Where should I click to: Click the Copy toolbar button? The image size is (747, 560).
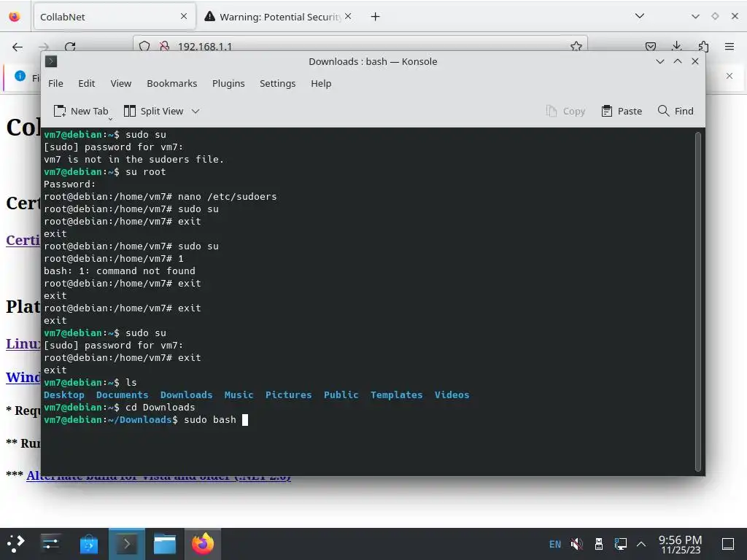(x=565, y=111)
